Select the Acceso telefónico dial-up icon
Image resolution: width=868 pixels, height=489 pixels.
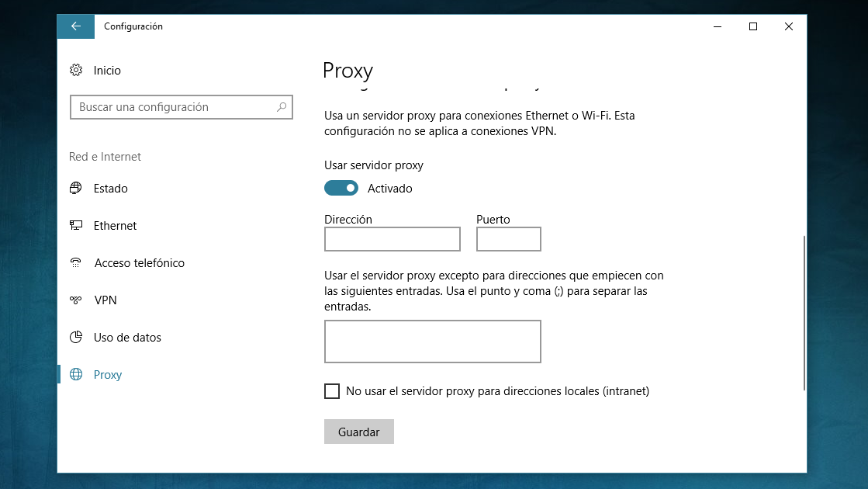(x=75, y=262)
